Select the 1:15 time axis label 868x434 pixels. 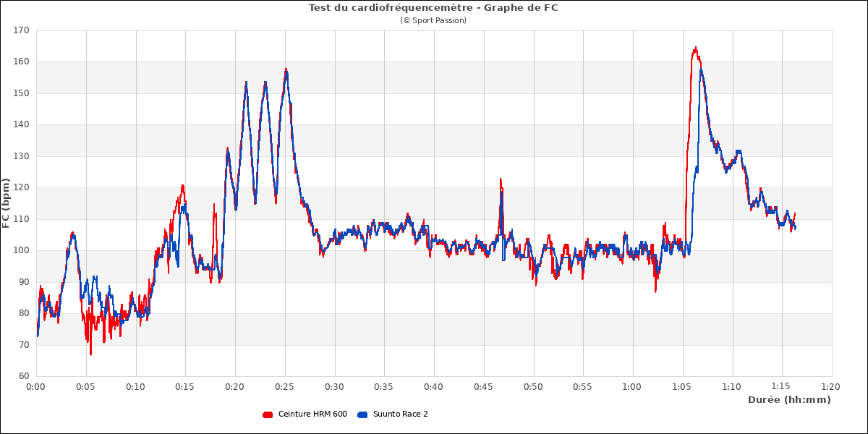(781, 387)
